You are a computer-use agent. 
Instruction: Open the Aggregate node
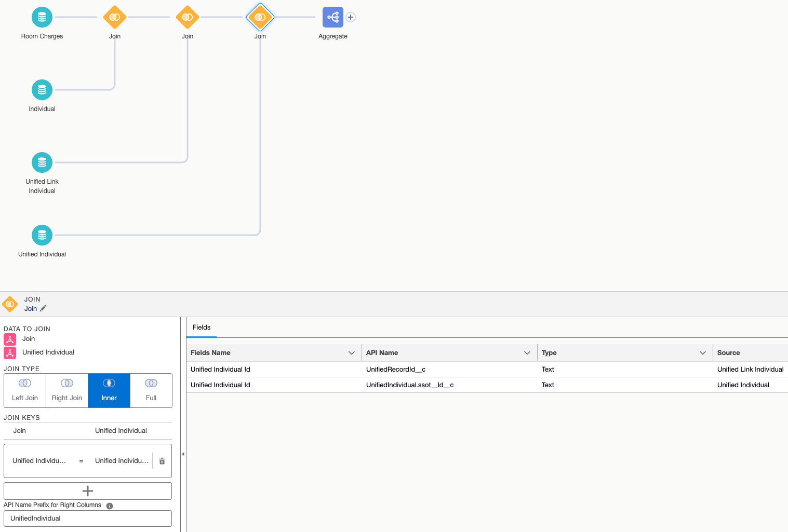point(332,17)
